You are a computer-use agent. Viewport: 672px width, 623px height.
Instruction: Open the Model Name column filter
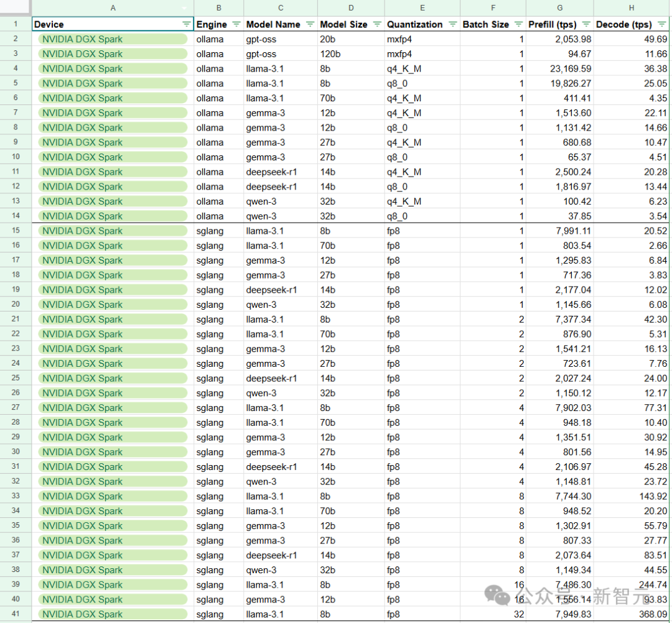click(310, 24)
